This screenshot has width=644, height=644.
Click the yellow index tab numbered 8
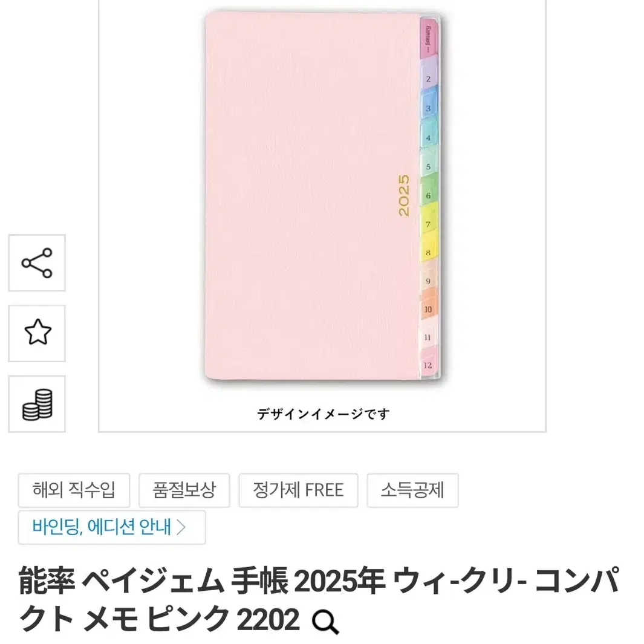[x=429, y=249]
